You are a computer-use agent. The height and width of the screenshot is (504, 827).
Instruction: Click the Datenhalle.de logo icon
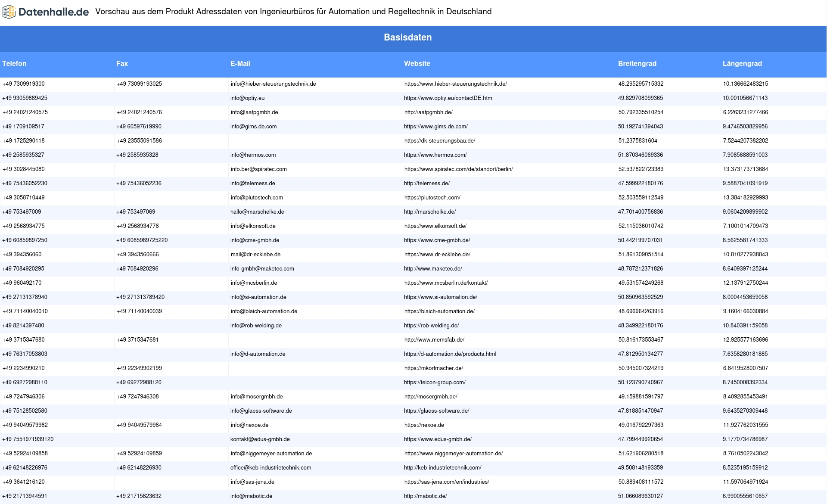(x=9, y=12)
